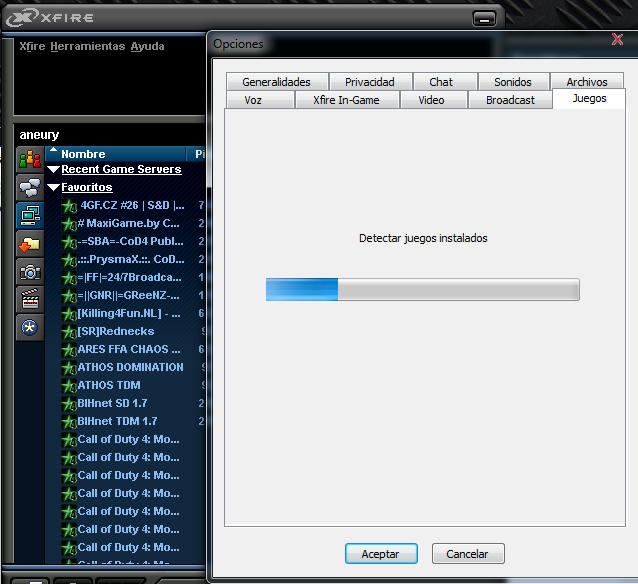Select the # MaxiGame.by server
This screenshot has width=638, height=584.
point(128,223)
